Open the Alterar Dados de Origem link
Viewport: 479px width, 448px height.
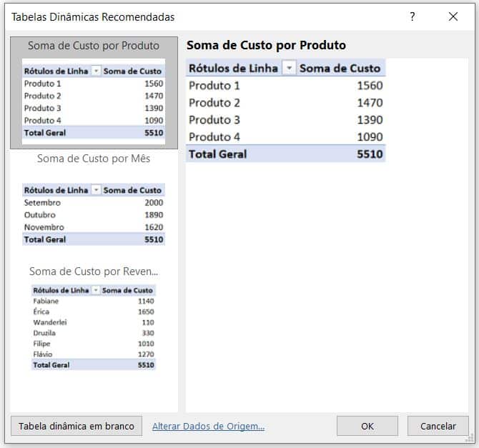pos(208,426)
